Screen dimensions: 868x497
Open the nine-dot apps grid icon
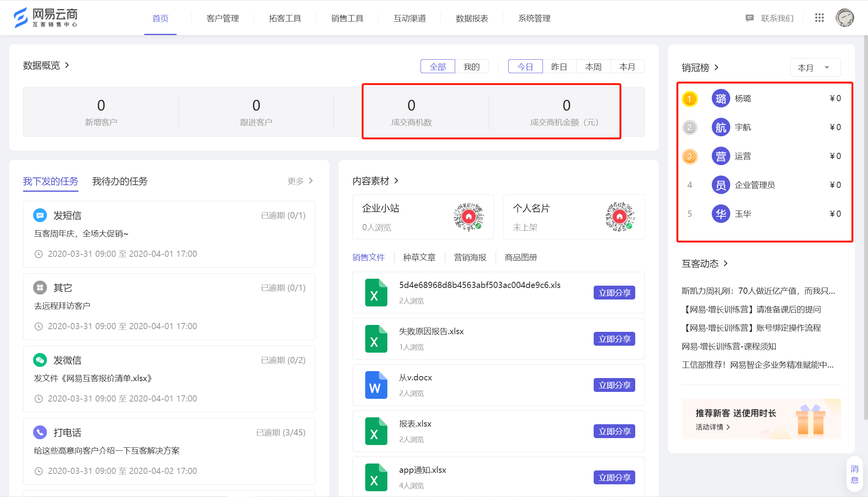pos(820,18)
